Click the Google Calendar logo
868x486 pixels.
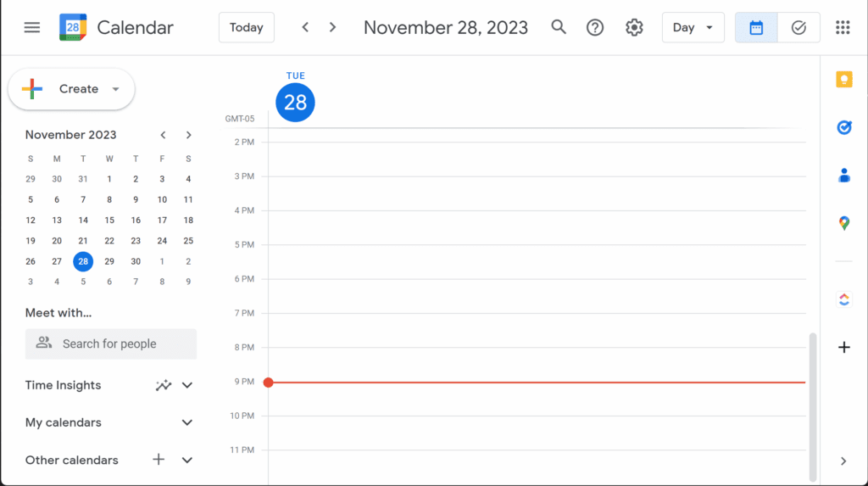(73, 27)
